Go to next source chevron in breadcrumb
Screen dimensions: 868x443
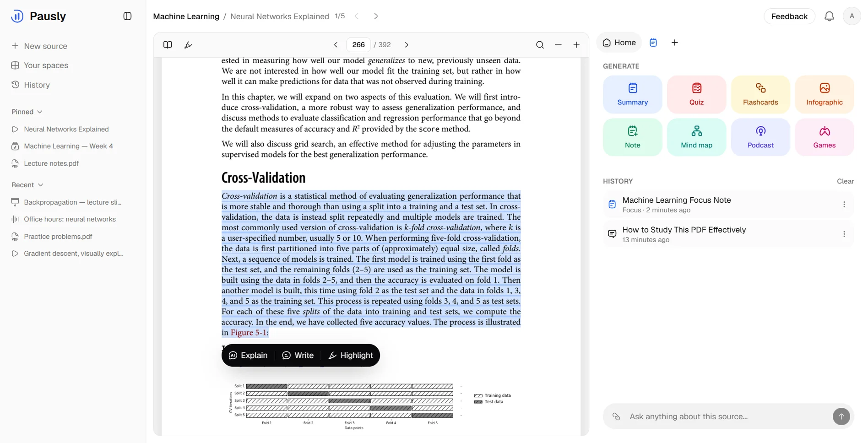376,16
